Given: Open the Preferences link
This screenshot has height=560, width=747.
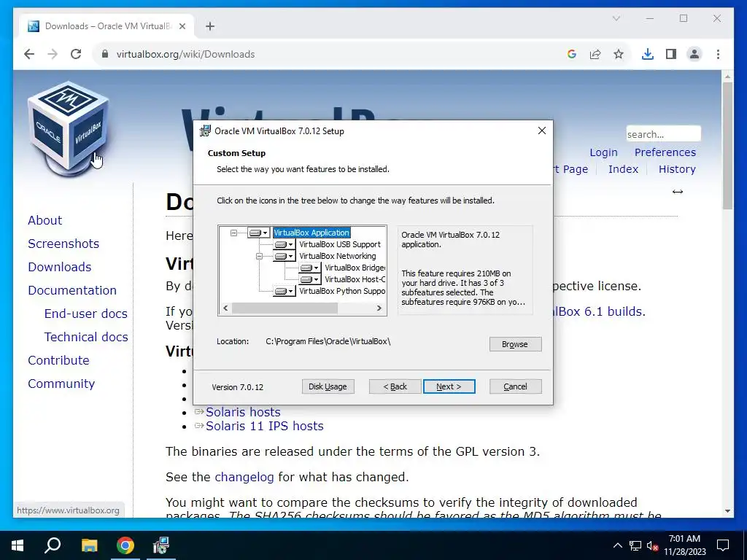Looking at the screenshot, I should click(x=665, y=152).
